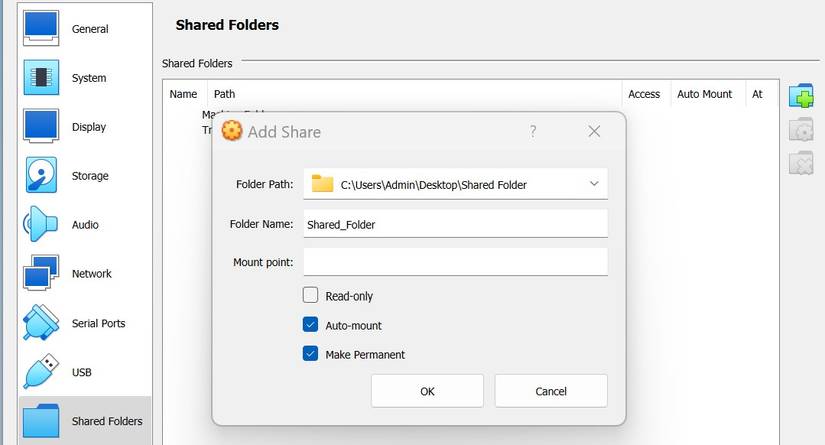Click the add new shared folder icon

(801, 95)
